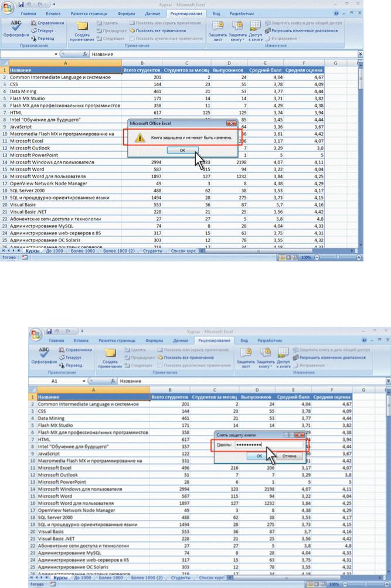Open Разметка страницы tab in the top window
Image resolution: width=391 pixels, height=588 pixels.
click(x=89, y=13)
